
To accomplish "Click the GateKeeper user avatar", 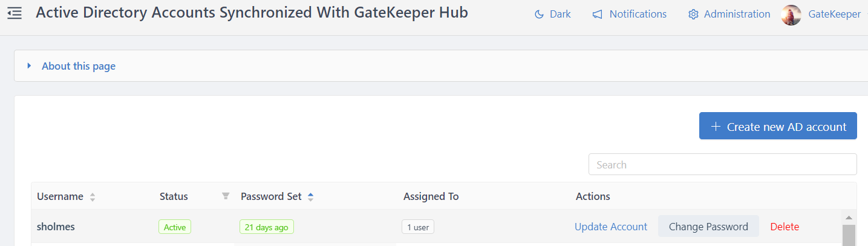I will point(791,15).
